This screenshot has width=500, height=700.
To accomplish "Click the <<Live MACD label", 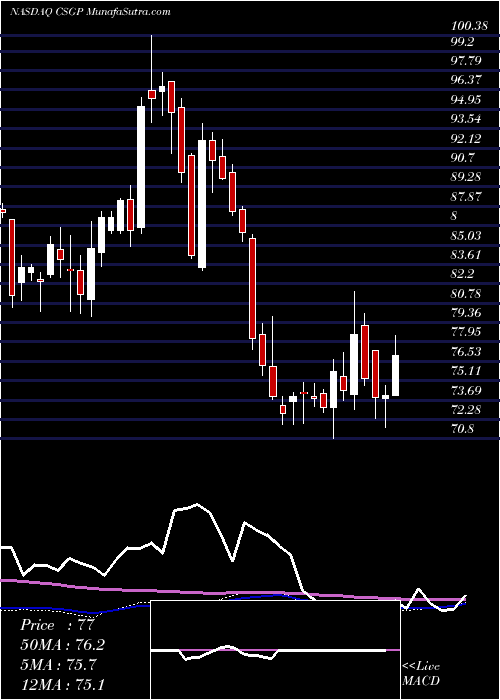I will click(421, 673).
